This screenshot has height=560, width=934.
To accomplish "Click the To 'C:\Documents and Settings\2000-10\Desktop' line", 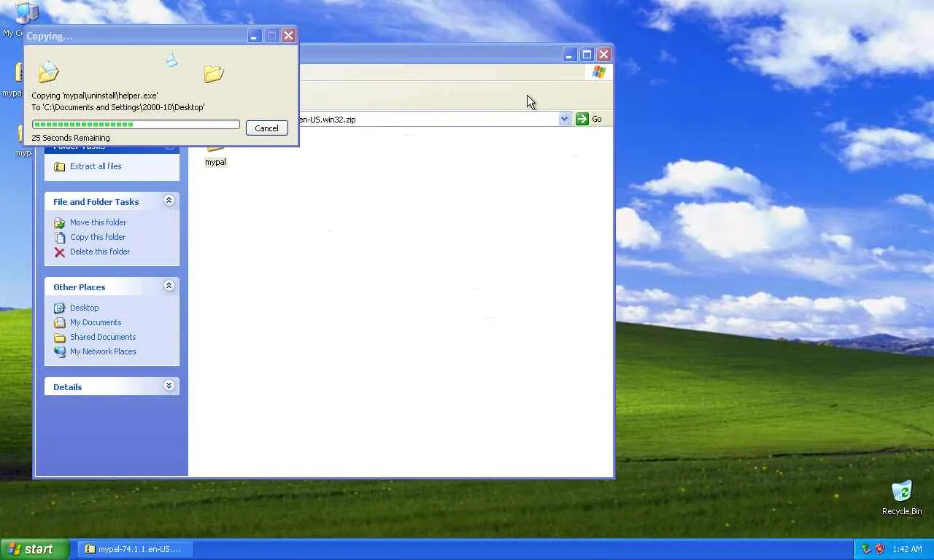I will (x=118, y=107).
